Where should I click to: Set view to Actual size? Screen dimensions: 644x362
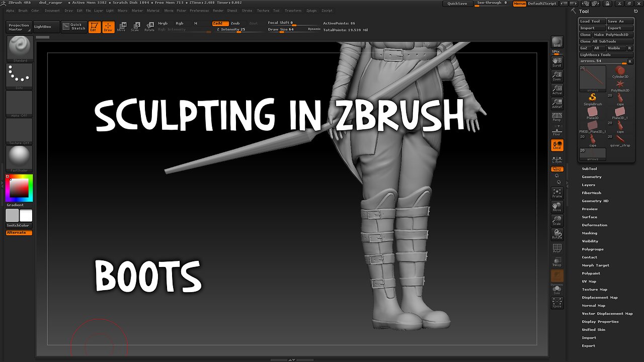point(557,89)
